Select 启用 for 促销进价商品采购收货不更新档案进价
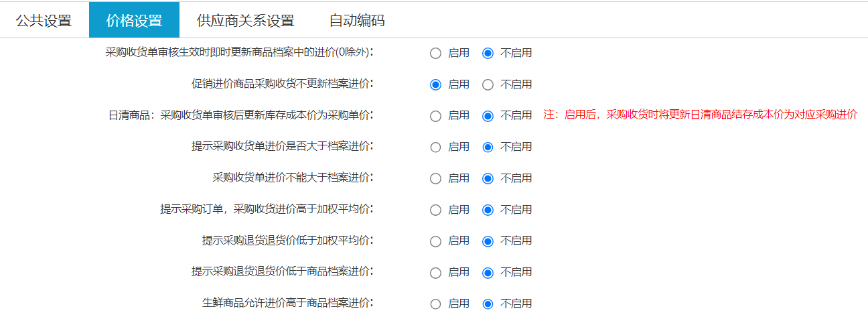Screen dimensions: 868x317 click(436, 84)
